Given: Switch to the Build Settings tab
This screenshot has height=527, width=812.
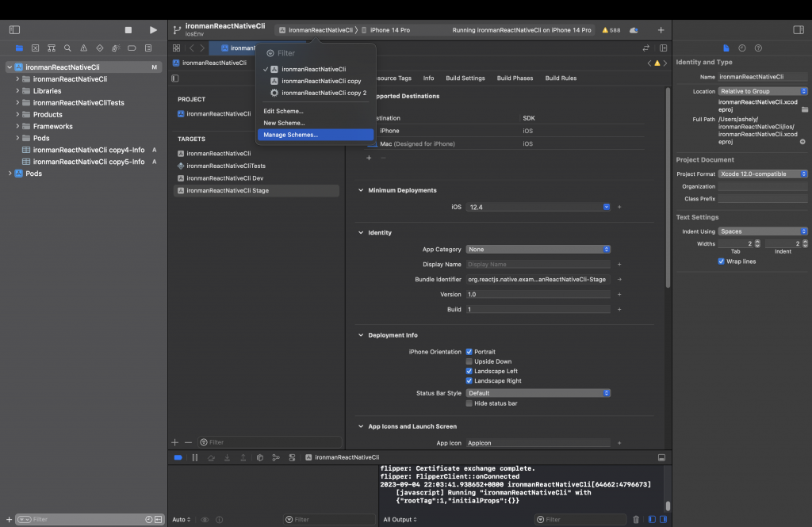Looking at the screenshot, I should (x=465, y=78).
